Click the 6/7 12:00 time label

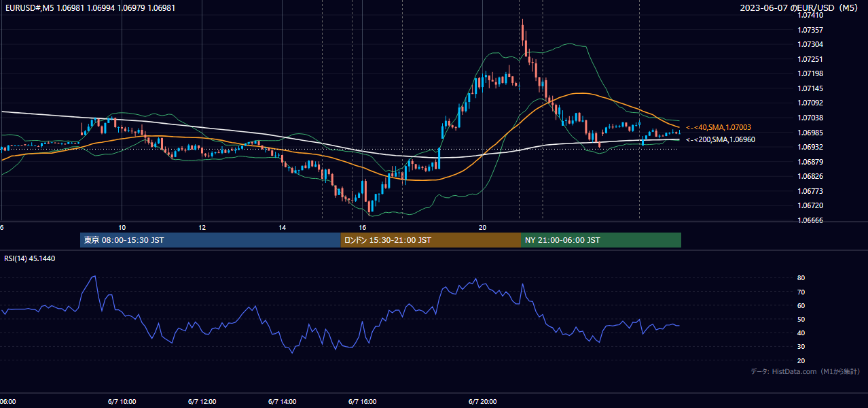coord(202,402)
